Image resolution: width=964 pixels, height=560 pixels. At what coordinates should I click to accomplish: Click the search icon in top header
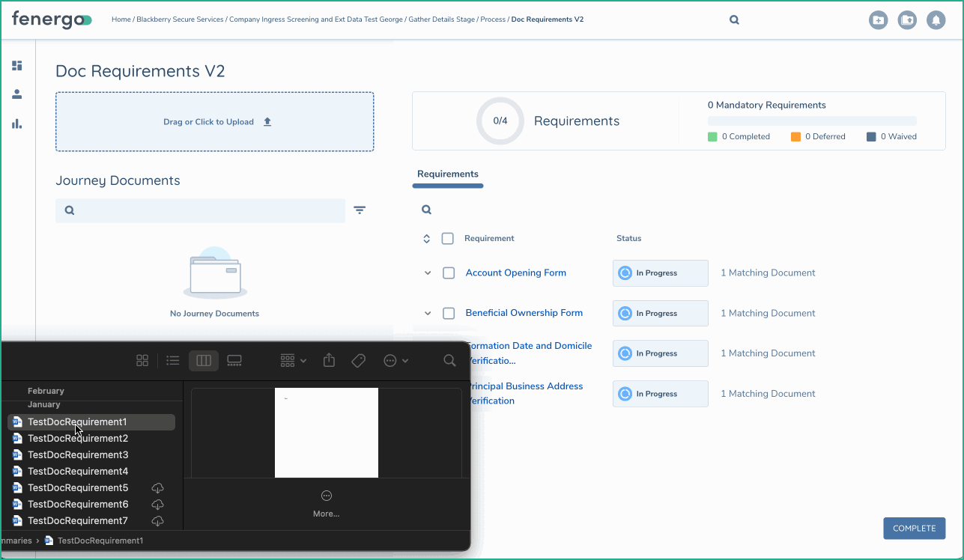click(734, 20)
